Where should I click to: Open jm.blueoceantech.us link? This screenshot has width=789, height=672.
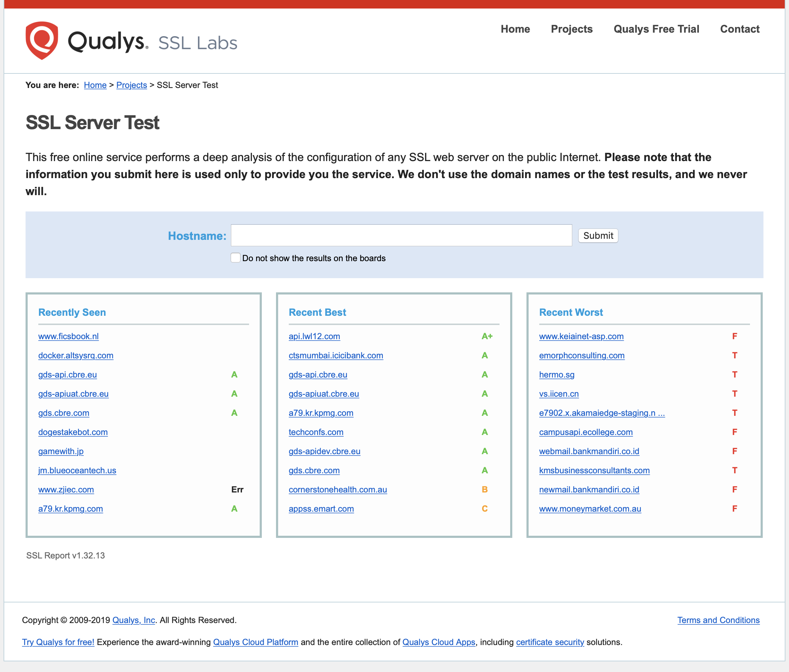(77, 470)
